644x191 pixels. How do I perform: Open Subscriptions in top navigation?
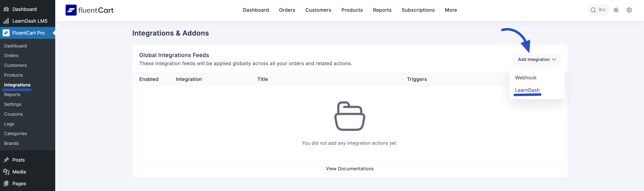tap(418, 10)
